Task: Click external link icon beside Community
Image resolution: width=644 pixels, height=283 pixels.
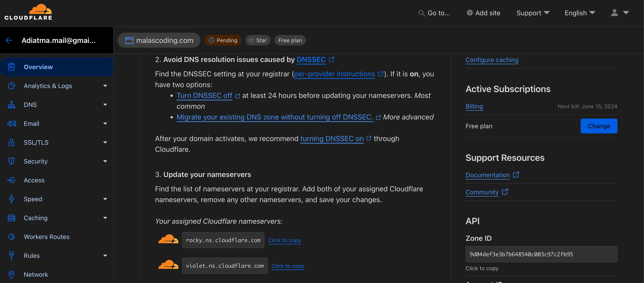Action: (505, 192)
